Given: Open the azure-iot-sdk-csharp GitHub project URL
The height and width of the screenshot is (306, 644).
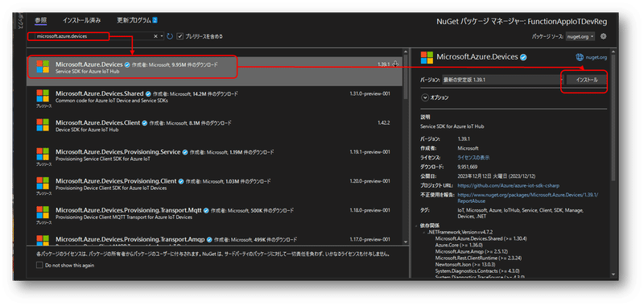Looking at the screenshot, I should click(509, 186).
